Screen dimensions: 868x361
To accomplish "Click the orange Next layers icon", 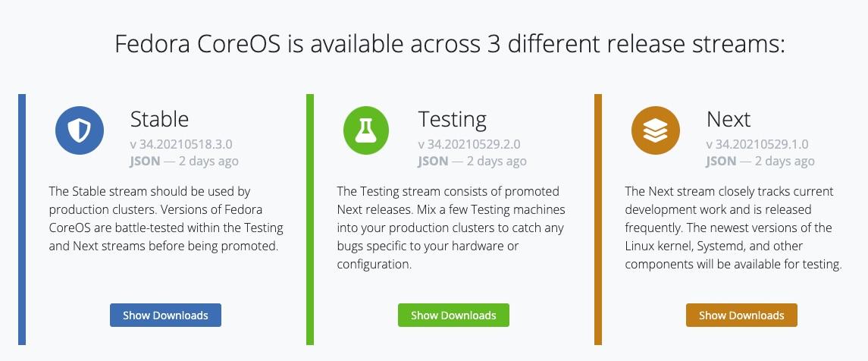I will coord(656,130).
